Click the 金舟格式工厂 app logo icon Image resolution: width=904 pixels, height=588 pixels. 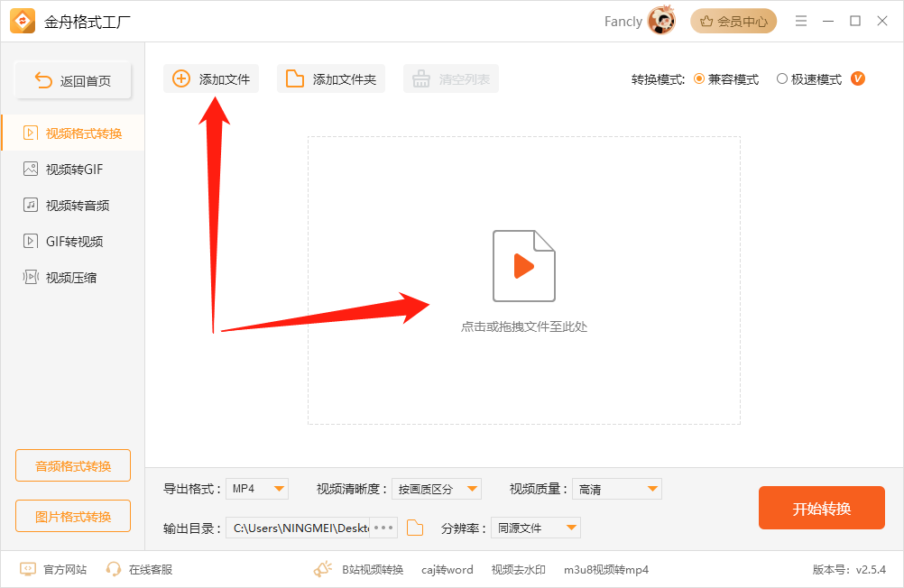tap(23, 22)
